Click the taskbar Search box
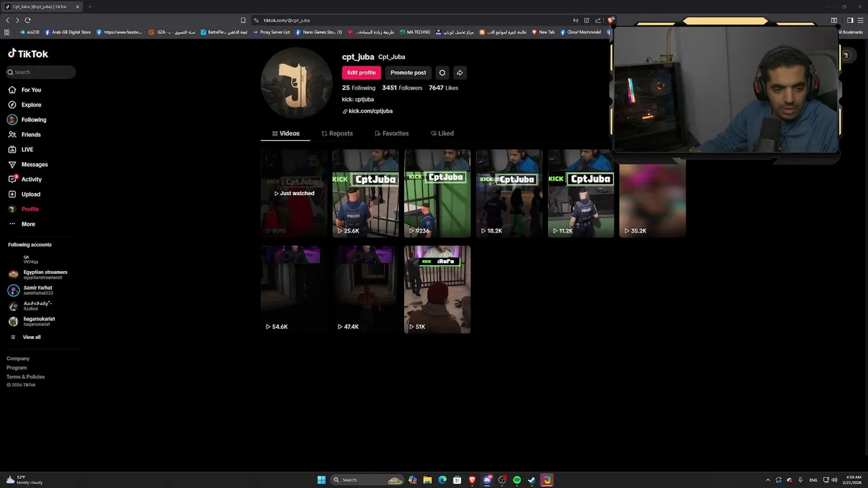The image size is (868, 488). (x=367, y=480)
